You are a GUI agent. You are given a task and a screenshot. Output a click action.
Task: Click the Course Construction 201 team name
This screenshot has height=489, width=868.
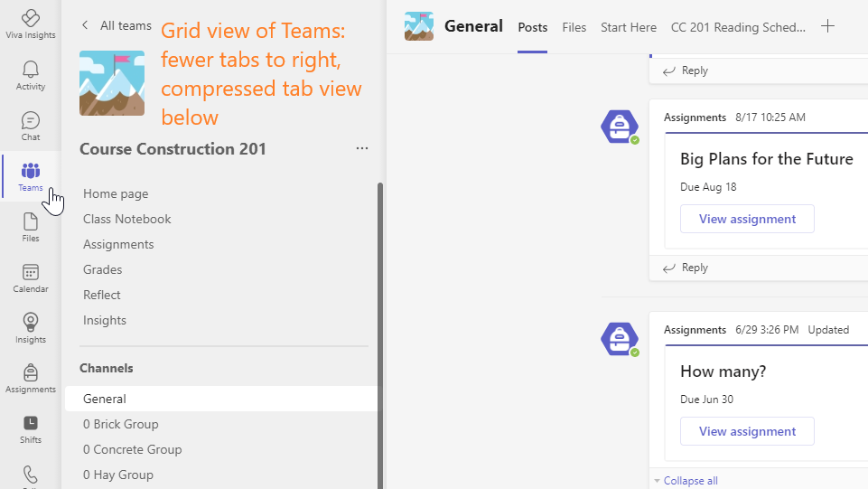pos(173,149)
